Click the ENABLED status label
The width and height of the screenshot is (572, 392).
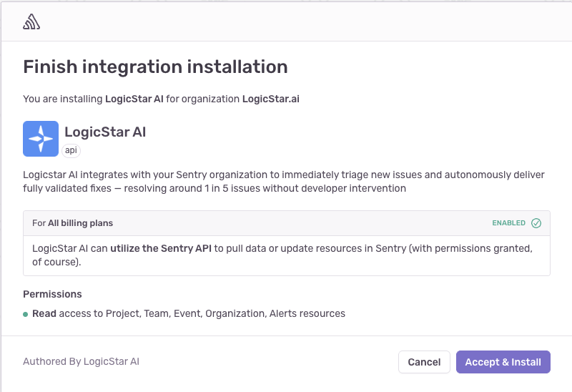pos(509,223)
